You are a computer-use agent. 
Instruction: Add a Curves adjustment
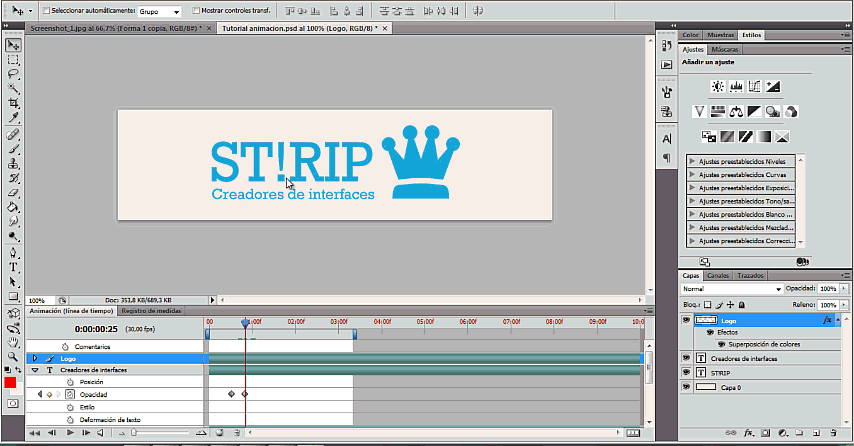point(754,87)
